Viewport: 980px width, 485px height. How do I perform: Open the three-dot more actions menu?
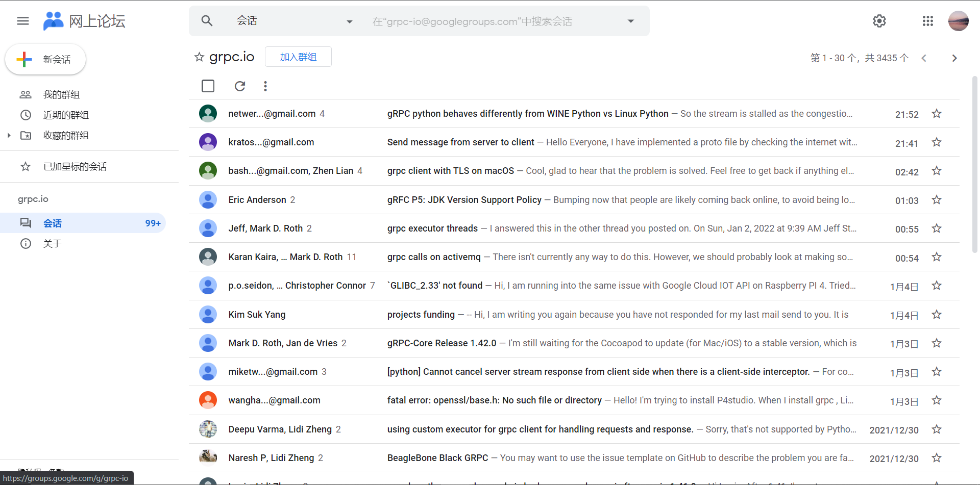(265, 86)
